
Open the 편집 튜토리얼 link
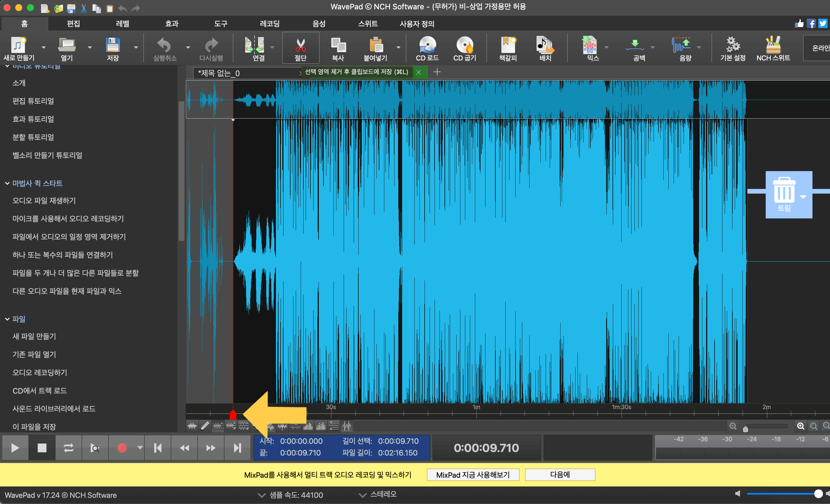coord(33,101)
